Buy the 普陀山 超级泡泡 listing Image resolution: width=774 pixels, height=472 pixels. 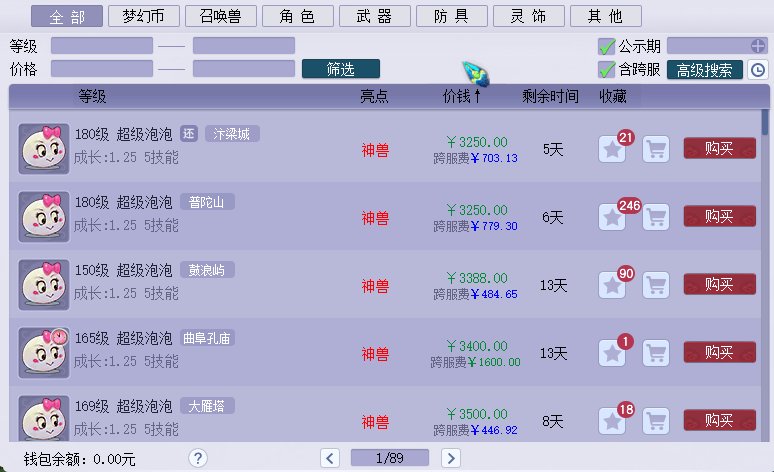[719, 216]
